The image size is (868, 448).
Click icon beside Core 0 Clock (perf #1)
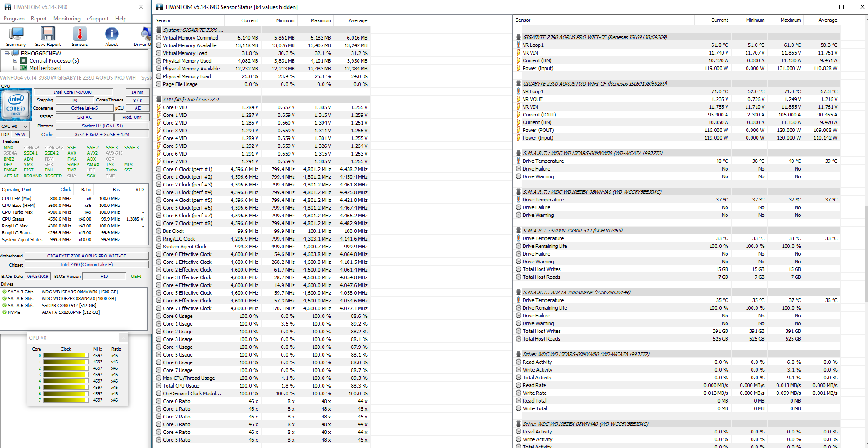point(159,169)
